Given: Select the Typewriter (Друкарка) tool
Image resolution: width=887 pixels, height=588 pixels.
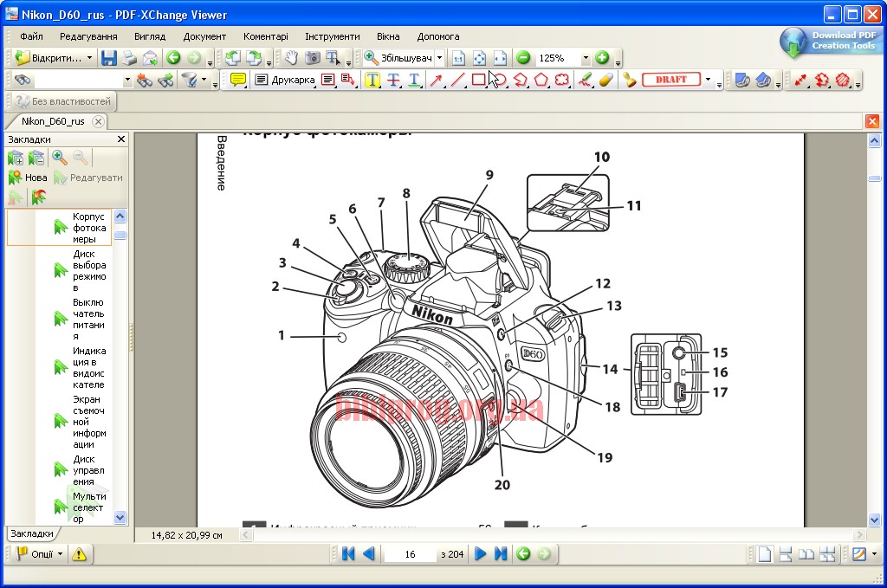Looking at the screenshot, I should point(284,80).
